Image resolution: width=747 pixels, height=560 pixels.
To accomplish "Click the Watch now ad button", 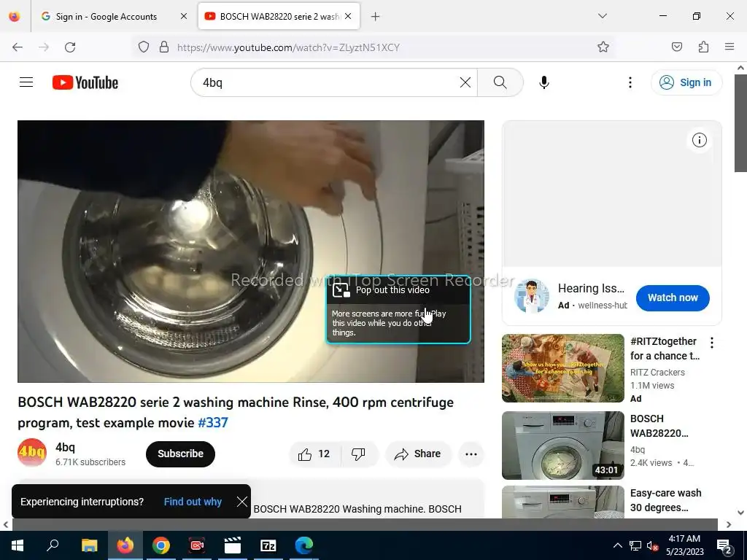I will (x=672, y=297).
